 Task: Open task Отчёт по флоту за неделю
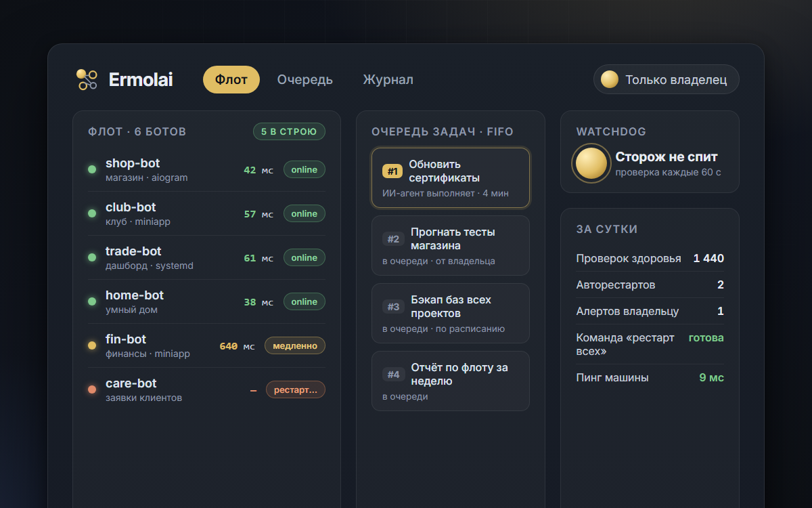click(x=451, y=381)
